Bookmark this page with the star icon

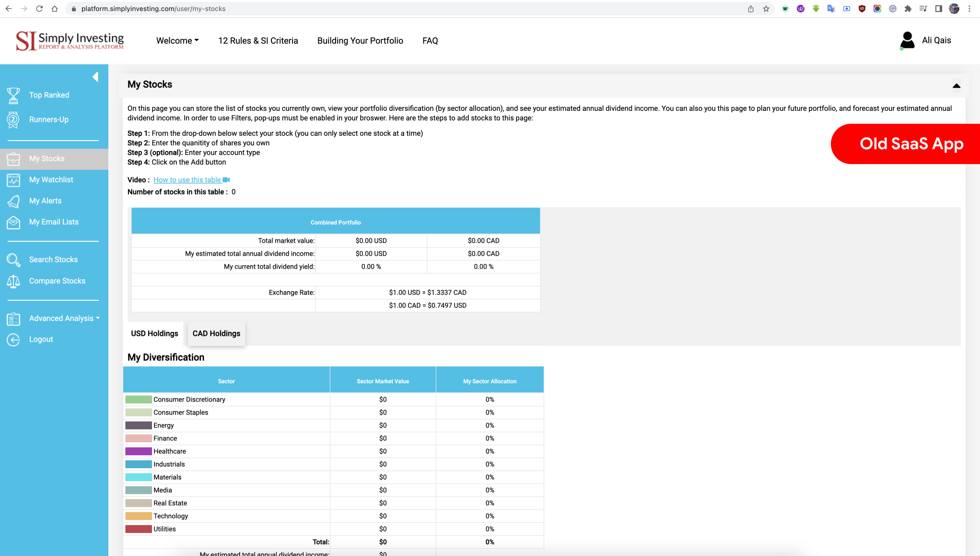[766, 9]
